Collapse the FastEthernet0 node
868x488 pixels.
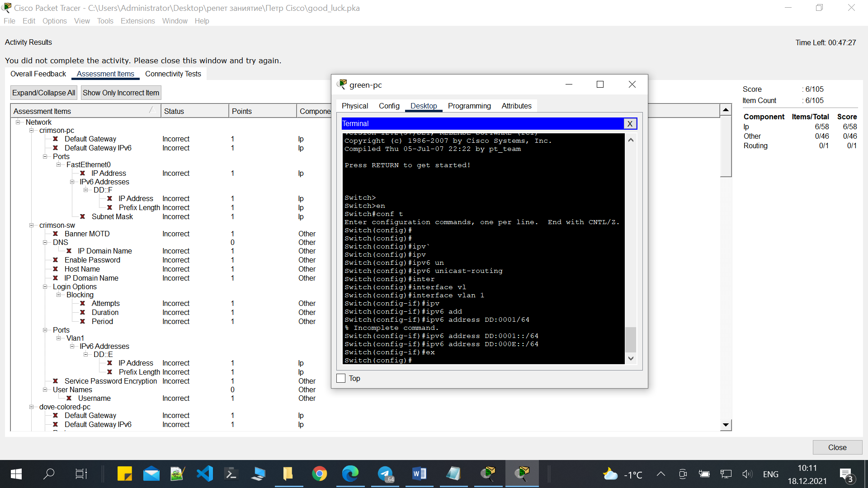pyautogui.click(x=58, y=165)
